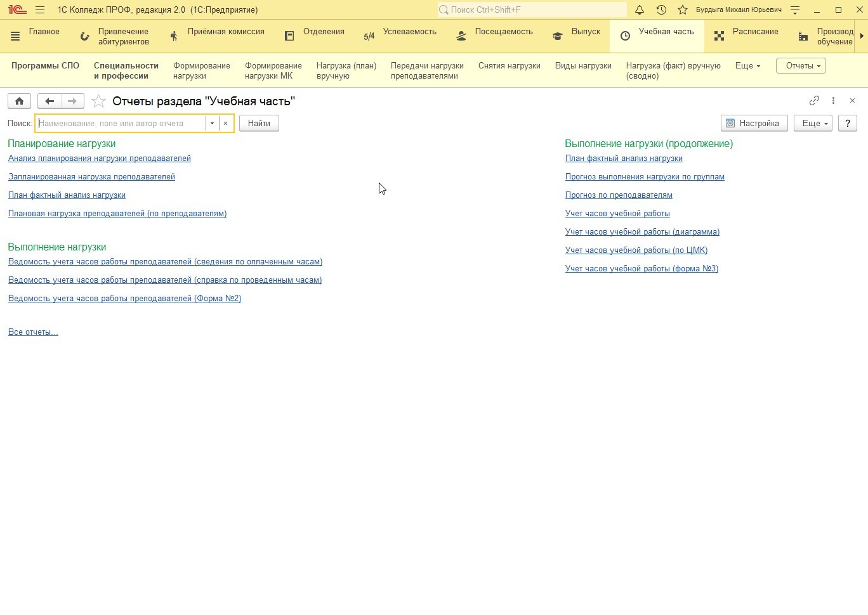This screenshot has width=868, height=615.
Task: Open the Программы СПО command
Action: click(x=45, y=66)
